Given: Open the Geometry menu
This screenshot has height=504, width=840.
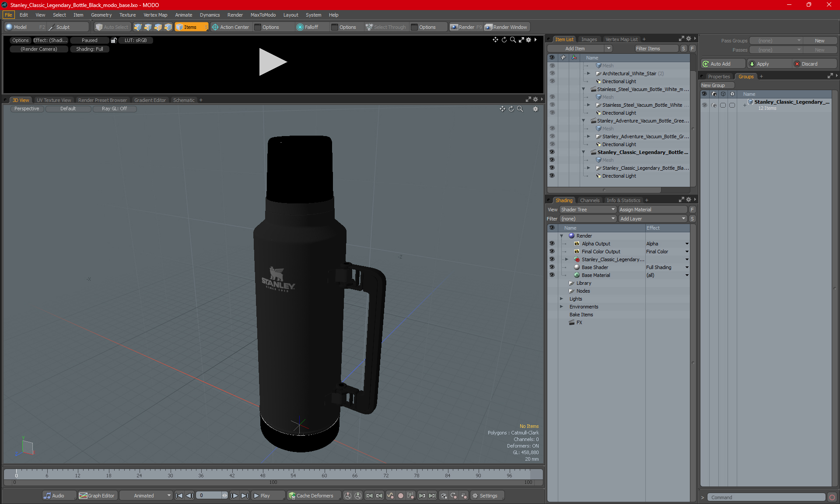Looking at the screenshot, I should 101,15.
